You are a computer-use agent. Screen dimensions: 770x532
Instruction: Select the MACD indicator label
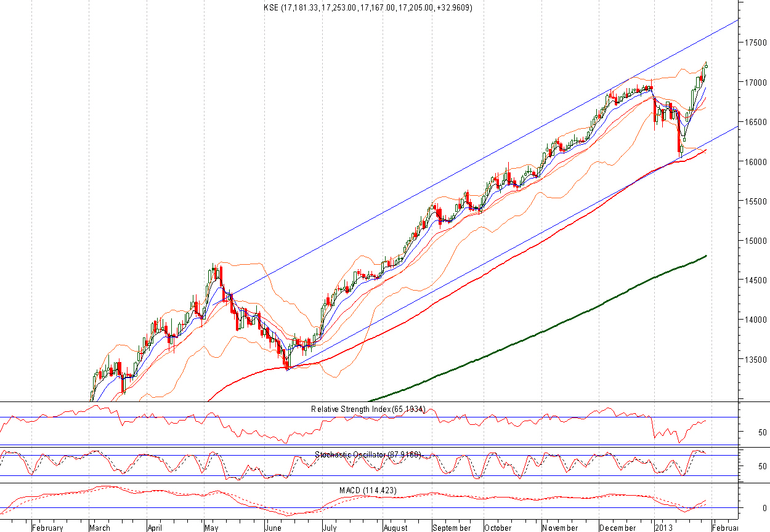(x=368, y=490)
